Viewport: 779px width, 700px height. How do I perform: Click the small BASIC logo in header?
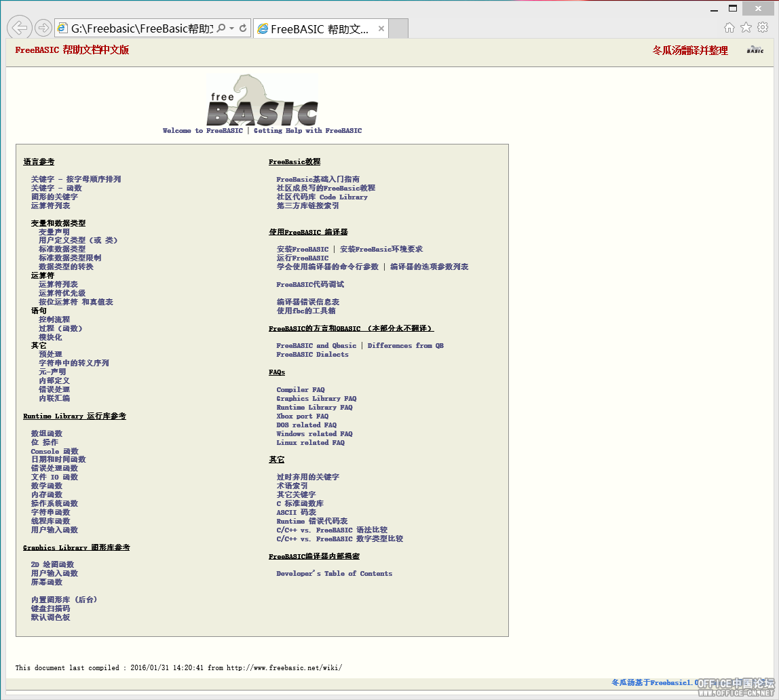755,50
